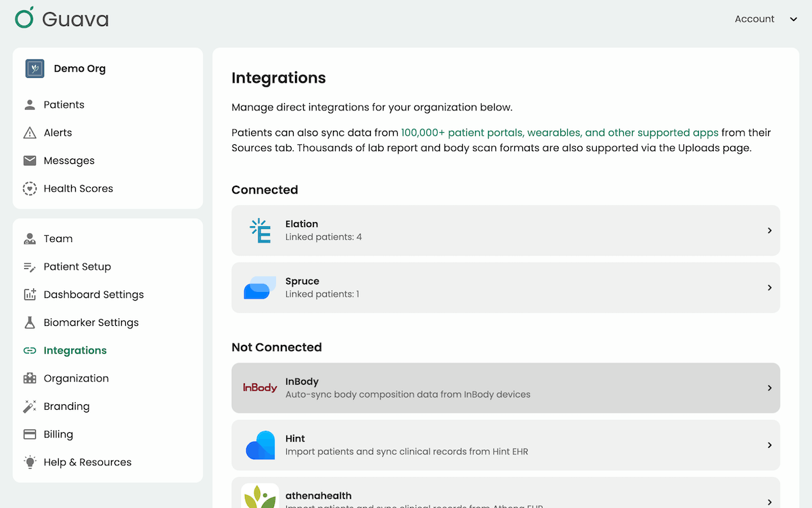Screen dimensions: 812x508
Task: Click the InBody logo
Action: [260, 388]
